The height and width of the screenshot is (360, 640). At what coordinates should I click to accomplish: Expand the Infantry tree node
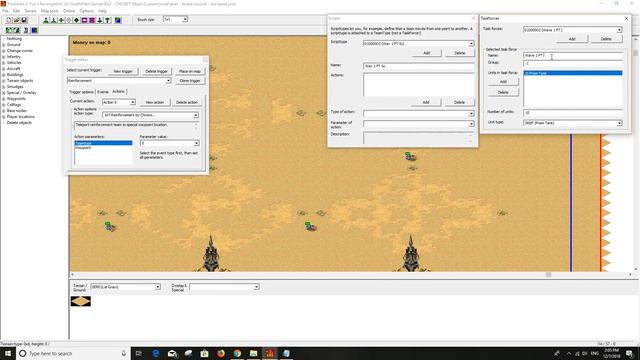[x=4, y=57]
